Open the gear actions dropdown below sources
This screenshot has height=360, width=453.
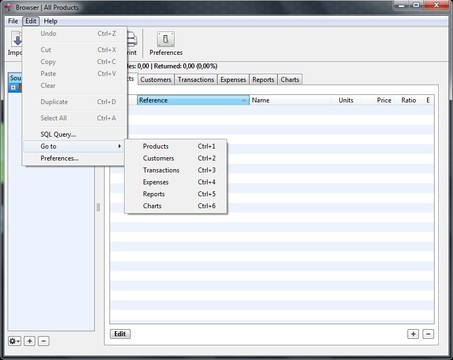14,341
